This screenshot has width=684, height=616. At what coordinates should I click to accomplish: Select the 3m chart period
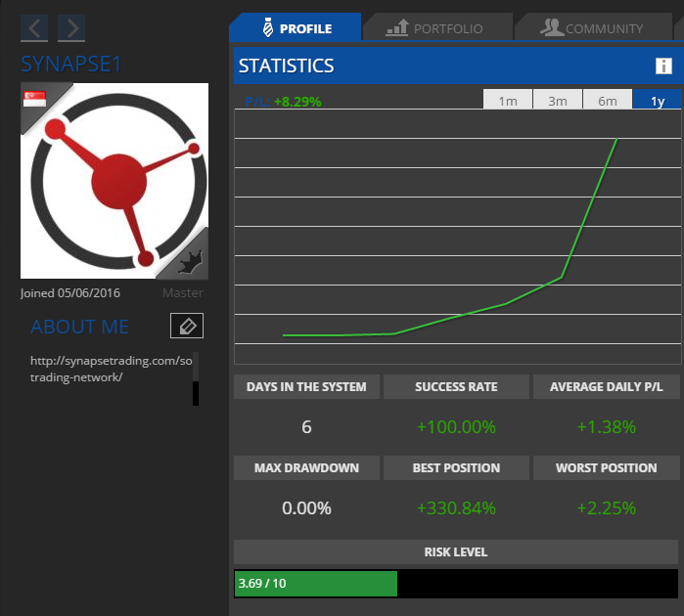[558, 101]
